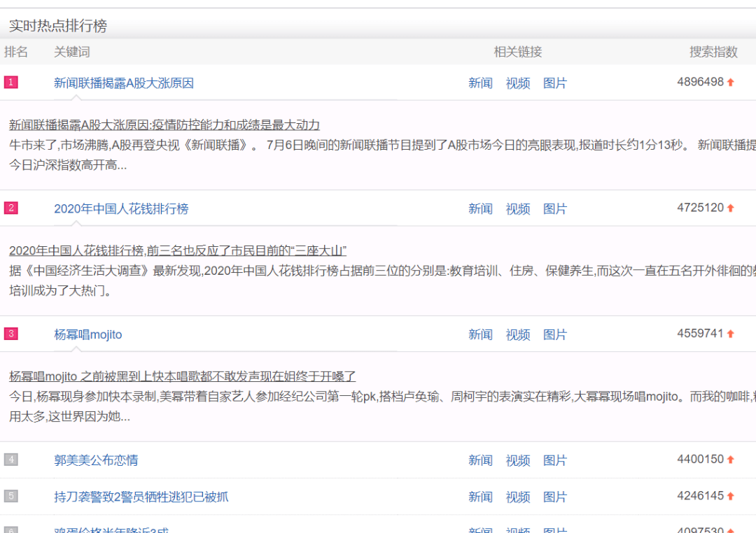Open 图片 link for 2020年中国人花钱排行榜 row
This screenshot has width=756, height=533.
click(x=555, y=209)
